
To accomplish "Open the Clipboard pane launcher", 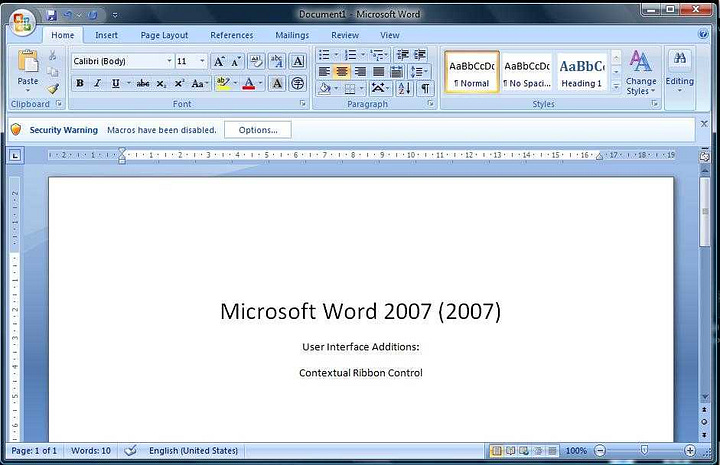I will [x=59, y=104].
